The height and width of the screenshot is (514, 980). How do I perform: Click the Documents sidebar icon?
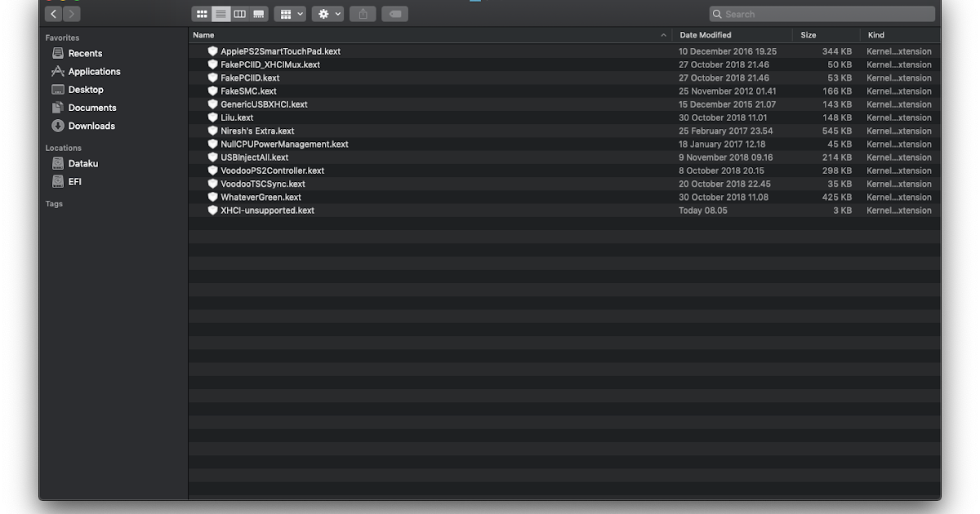(58, 108)
